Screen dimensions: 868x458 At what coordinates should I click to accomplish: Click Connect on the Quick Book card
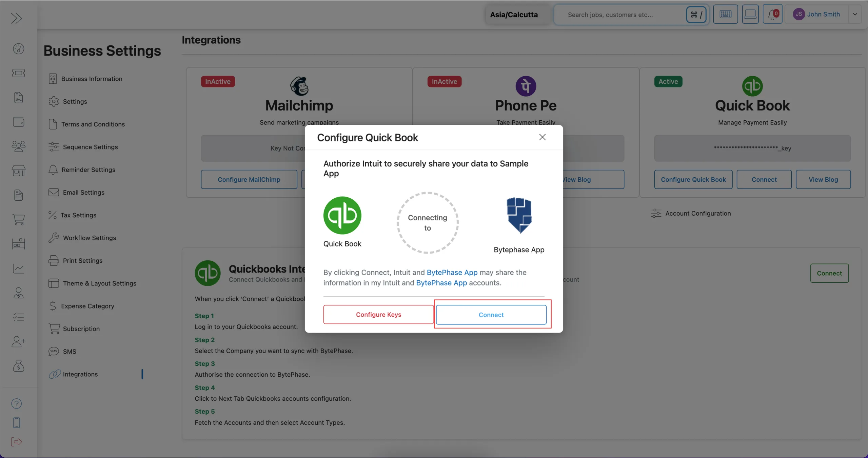tap(764, 179)
